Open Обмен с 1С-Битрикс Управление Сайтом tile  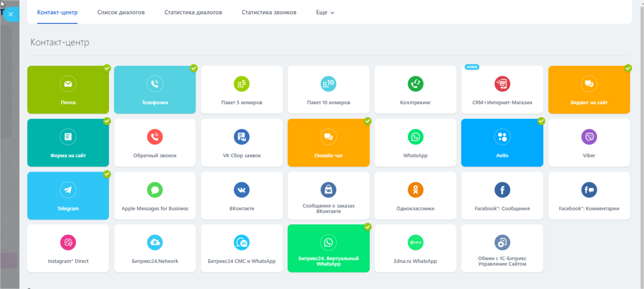[x=502, y=249]
